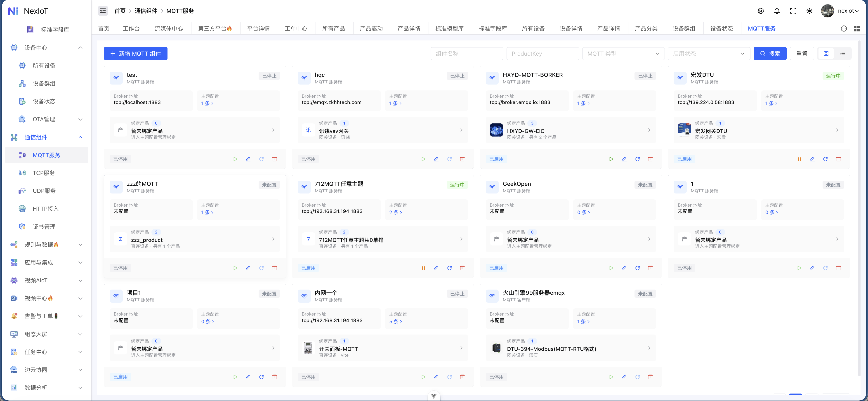Collapse the sidebar menu icon

click(x=103, y=11)
